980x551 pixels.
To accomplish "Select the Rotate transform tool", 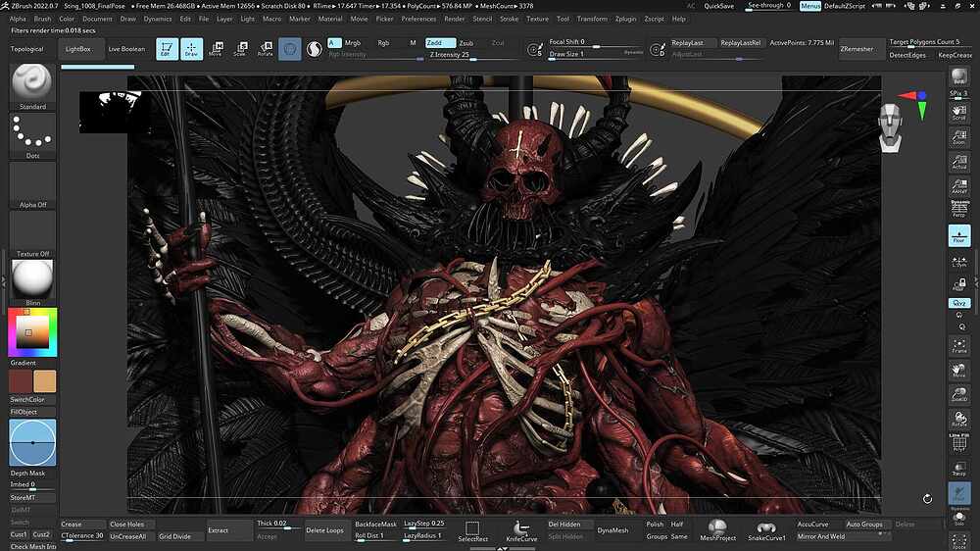I will click(x=265, y=49).
